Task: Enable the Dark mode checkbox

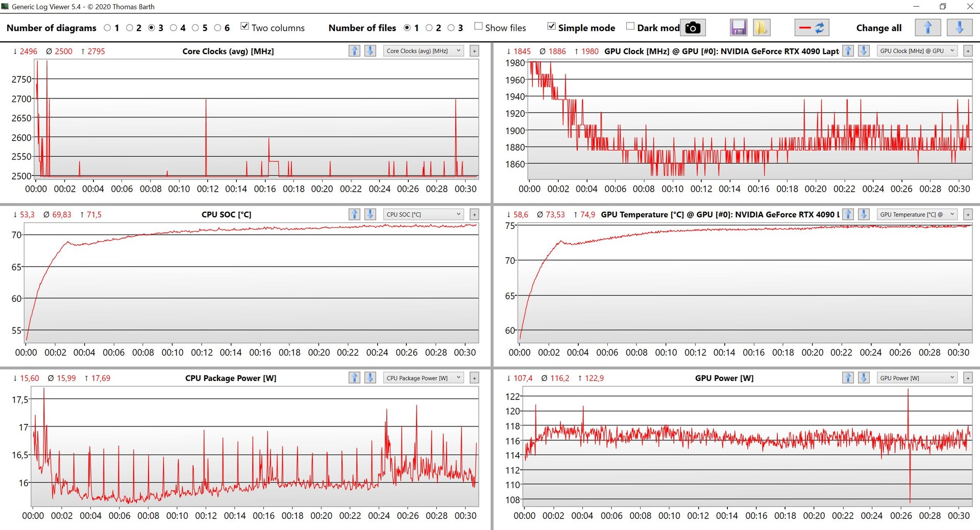Action: tap(630, 27)
